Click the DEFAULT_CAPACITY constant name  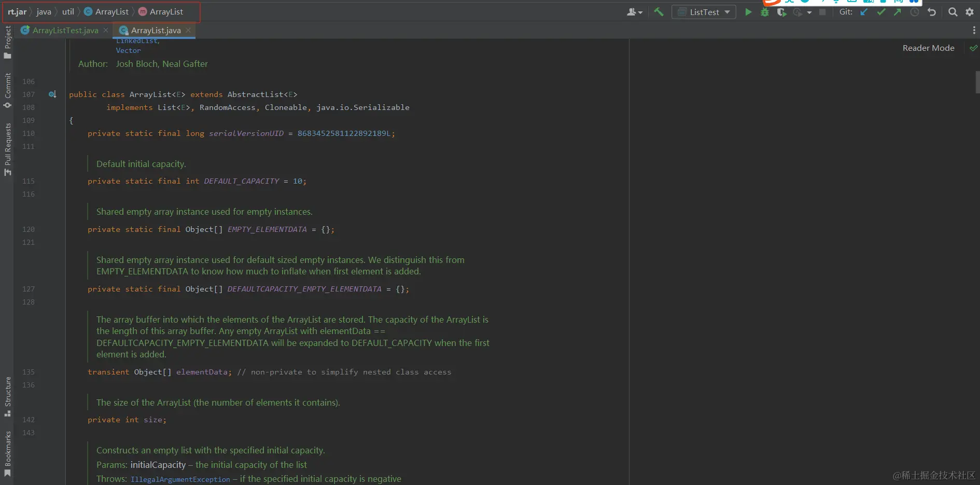coord(242,181)
